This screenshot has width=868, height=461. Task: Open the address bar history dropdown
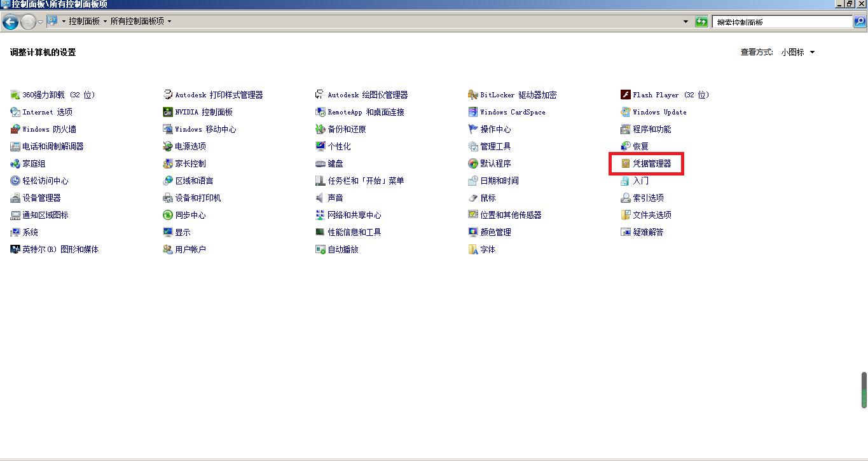pos(685,22)
